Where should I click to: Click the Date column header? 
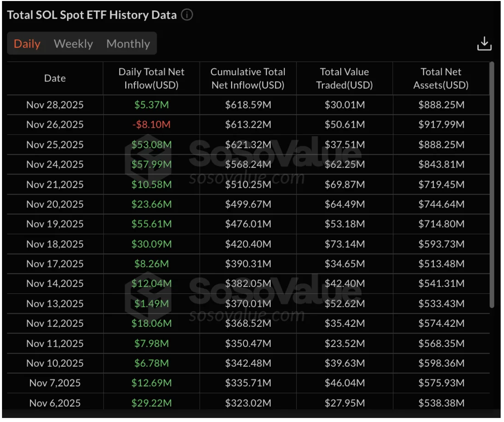pos(55,78)
